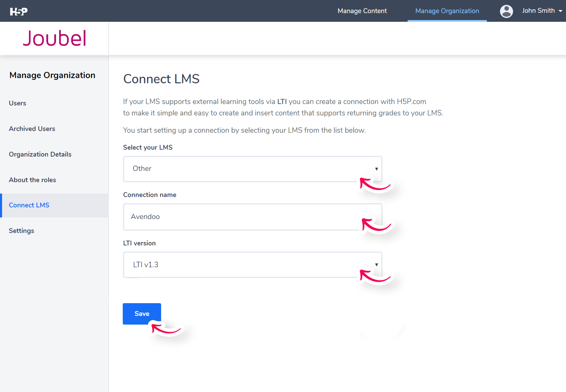Viewport: 566px width, 392px height.
Task: Click the Connection name input field
Action: click(253, 217)
